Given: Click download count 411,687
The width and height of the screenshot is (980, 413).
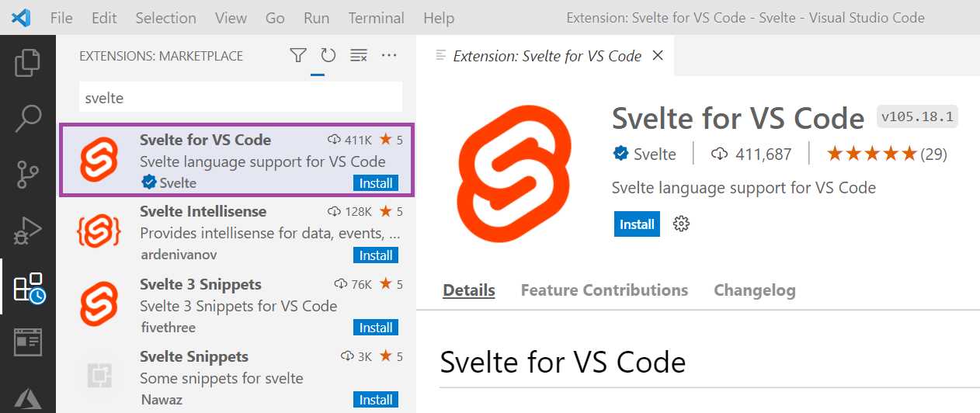Looking at the screenshot, I should 751,154.
